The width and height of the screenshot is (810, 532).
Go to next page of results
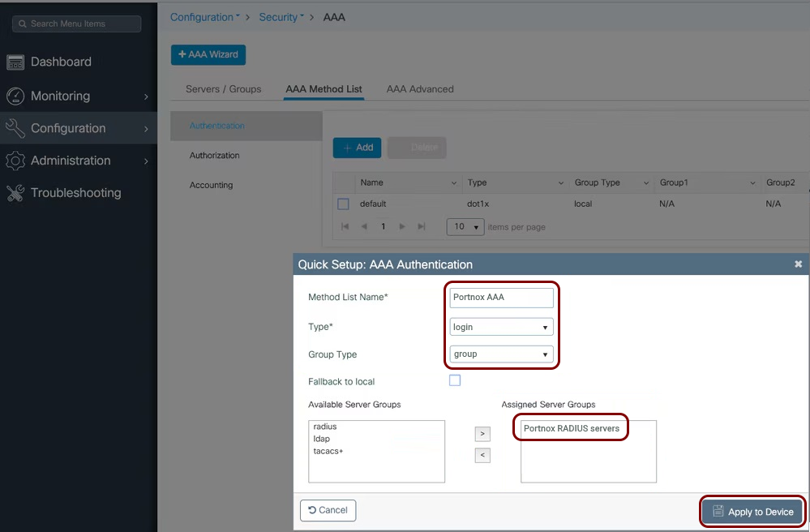coord(402,227)
